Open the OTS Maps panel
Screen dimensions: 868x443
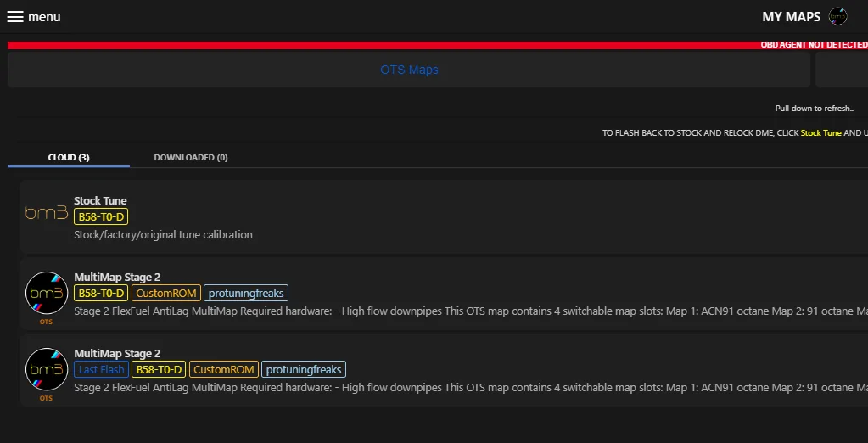409,70
